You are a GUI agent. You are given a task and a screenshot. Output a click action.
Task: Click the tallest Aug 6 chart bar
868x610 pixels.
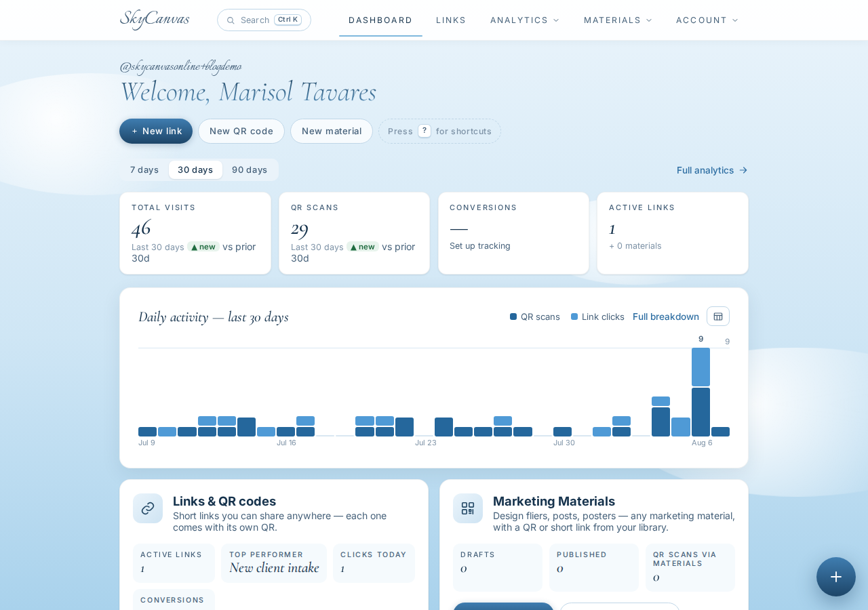(701, 392)
